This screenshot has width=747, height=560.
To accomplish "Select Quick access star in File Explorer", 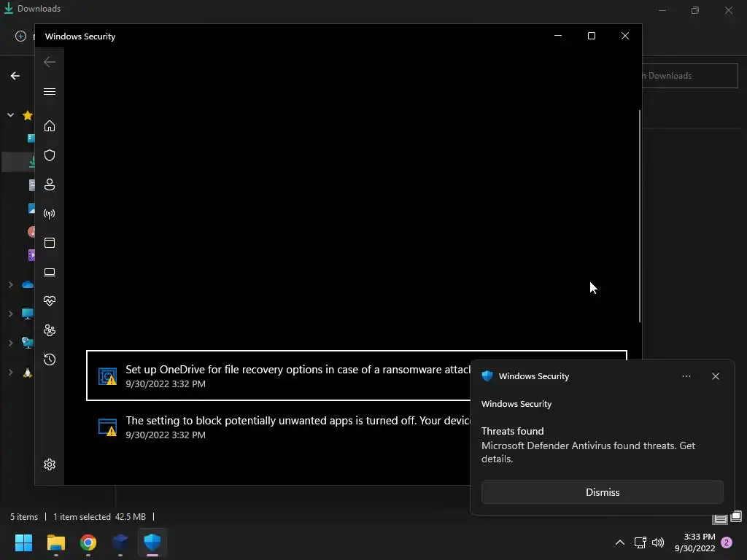I will pyautogui.click(x=28, y=114).
